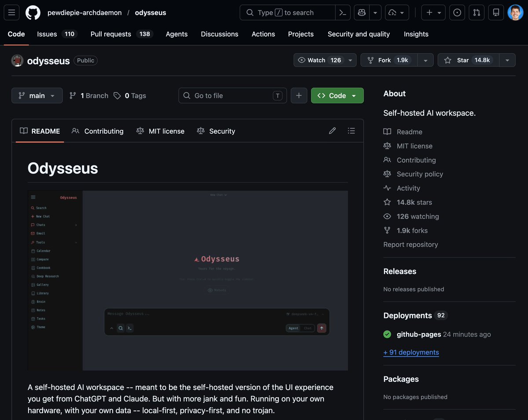Expand the Fork options dropdown arrow
Screen dimensions: 528x420
tap(425, 60)
